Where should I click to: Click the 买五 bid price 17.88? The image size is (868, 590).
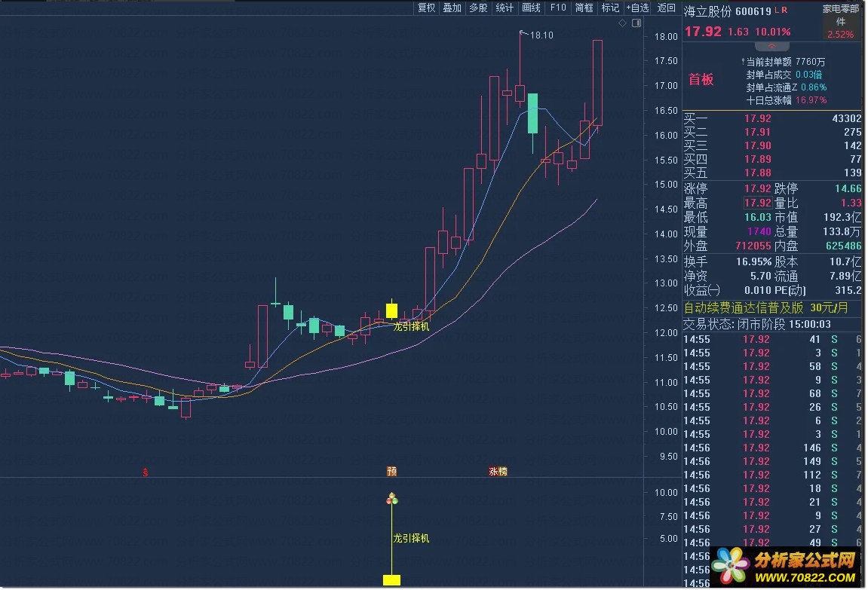tap(757, 173)
